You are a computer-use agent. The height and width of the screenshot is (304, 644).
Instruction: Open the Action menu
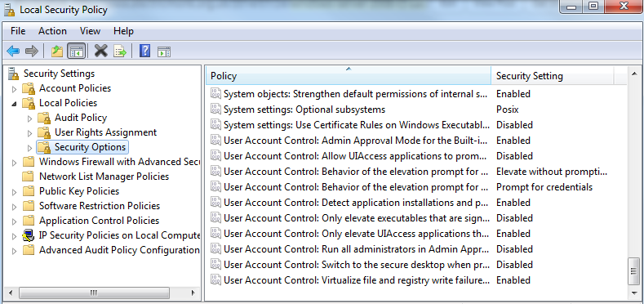[52, 31]
